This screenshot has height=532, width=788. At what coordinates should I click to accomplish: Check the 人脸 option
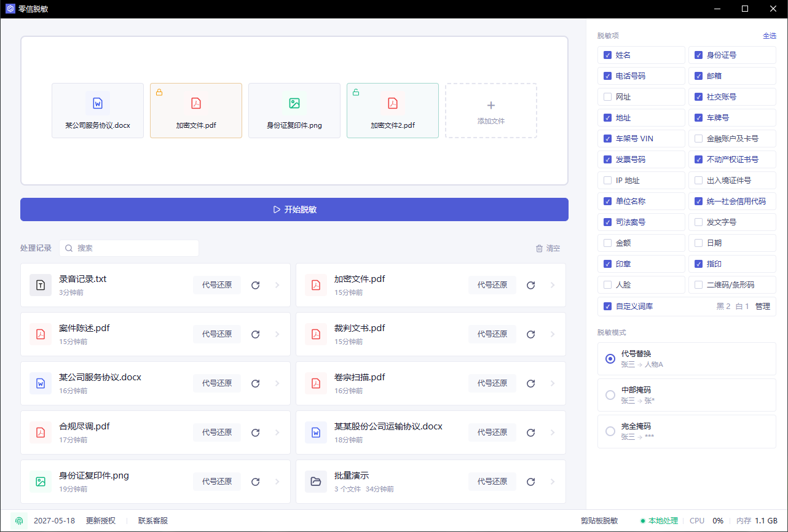(x=608, y=285)
